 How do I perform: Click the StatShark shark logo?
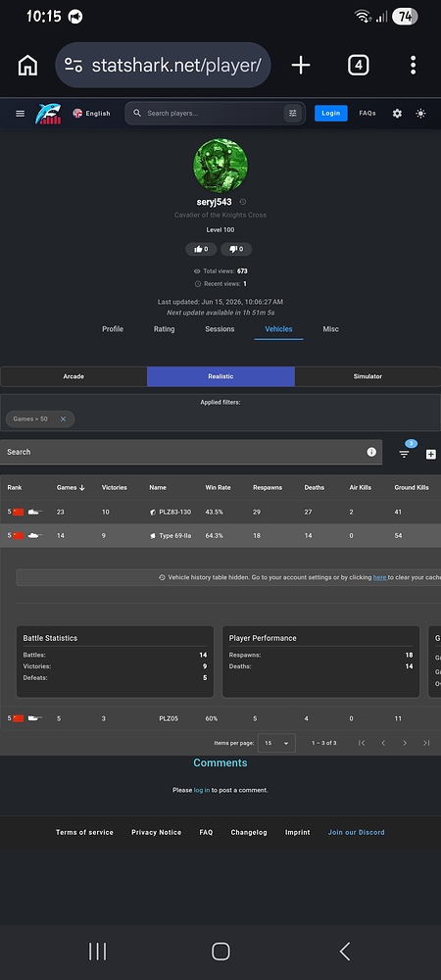coord(49,113)
